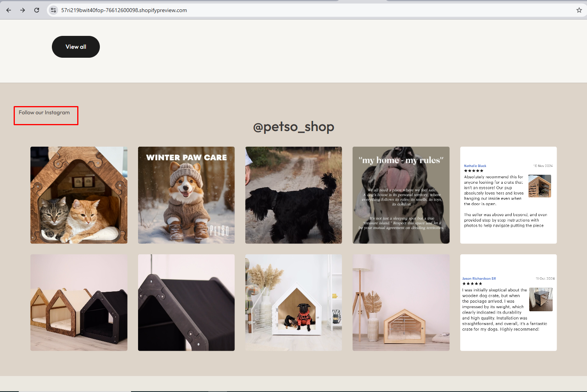Viewport: 587px width, 392px height.
Task: Reload the page with the refresh icon
Action: tap(37, 10)
